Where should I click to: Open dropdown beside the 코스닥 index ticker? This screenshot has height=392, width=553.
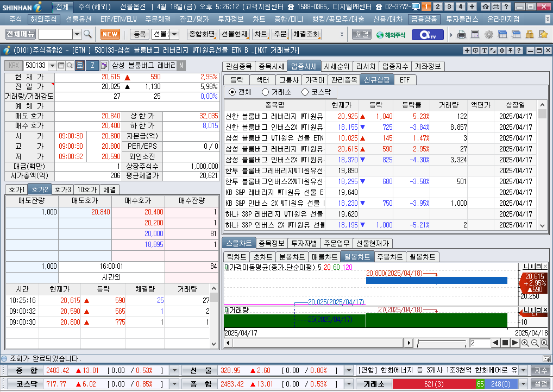174,384
